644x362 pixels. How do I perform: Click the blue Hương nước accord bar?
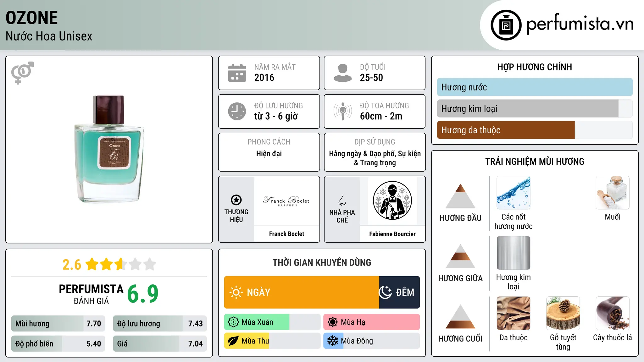tap(535, 87)
